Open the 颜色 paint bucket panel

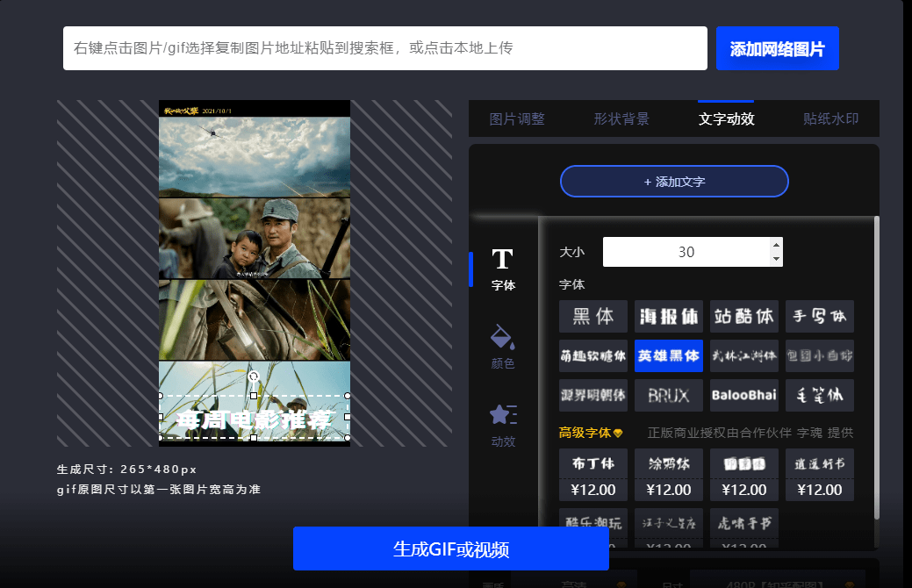[503, 346]
